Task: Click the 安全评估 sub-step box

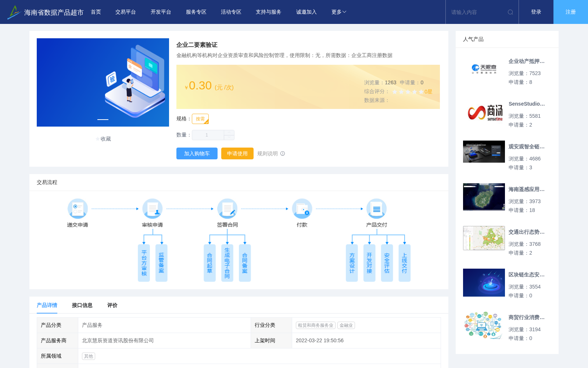Action: click(x=387, y=263)
